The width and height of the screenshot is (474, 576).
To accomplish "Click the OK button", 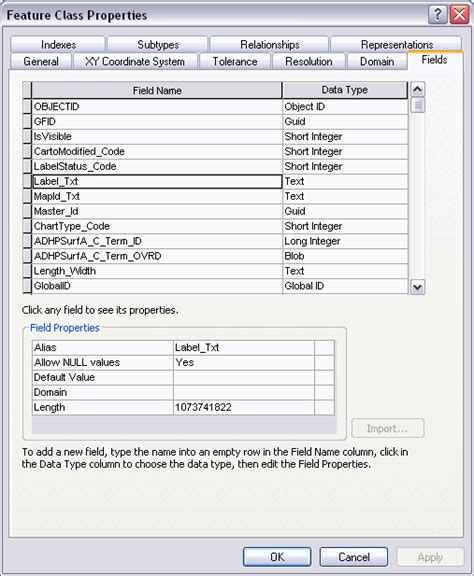I will [x=277, y=557].
